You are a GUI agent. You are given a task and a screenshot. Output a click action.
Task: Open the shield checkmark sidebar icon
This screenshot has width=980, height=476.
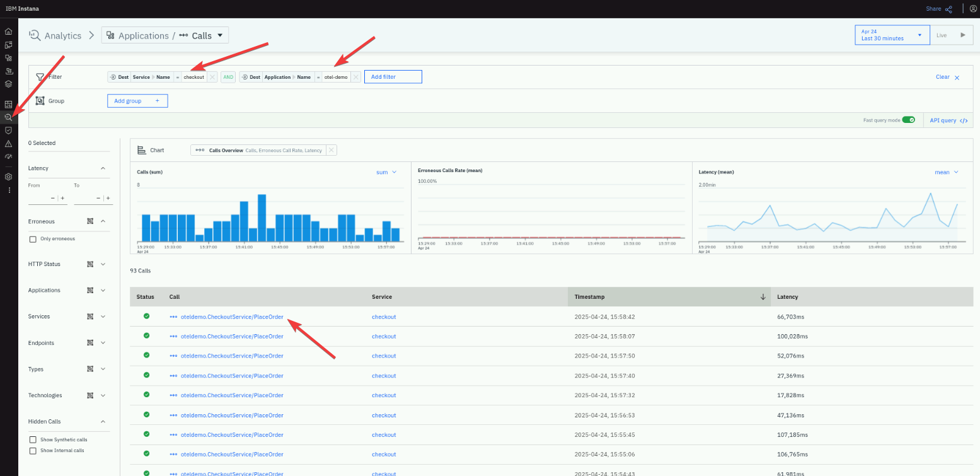point(9,130)
